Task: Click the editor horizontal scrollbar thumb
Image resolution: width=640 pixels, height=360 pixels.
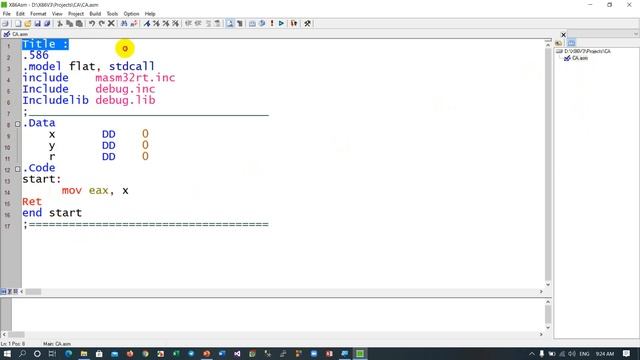Action: (x=33, y=292)
